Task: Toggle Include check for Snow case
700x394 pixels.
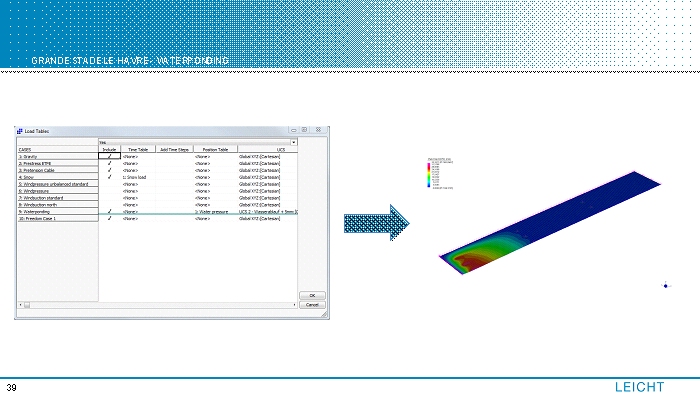Action: (x=109, y=177)
